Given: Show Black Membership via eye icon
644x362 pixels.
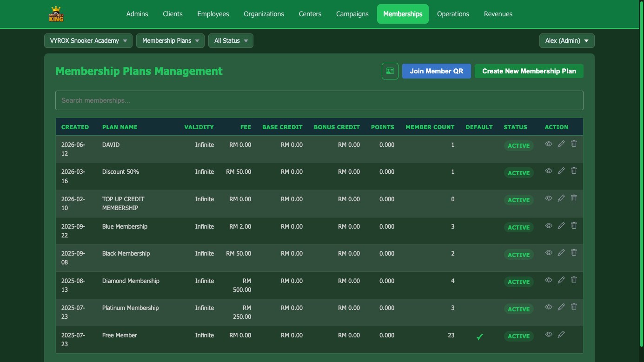Looking at the screenshot, I should (x=549, y=253).
